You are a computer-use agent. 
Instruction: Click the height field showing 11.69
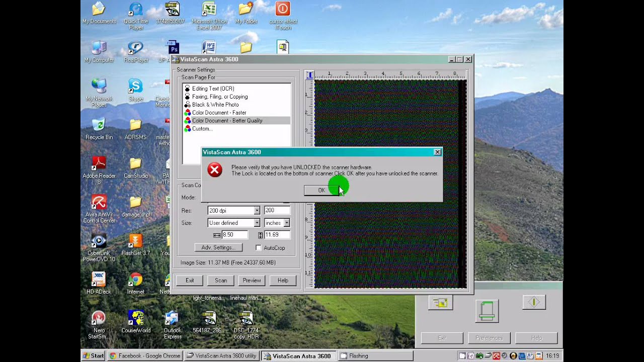pyautogui.click(x=277, y=235)
